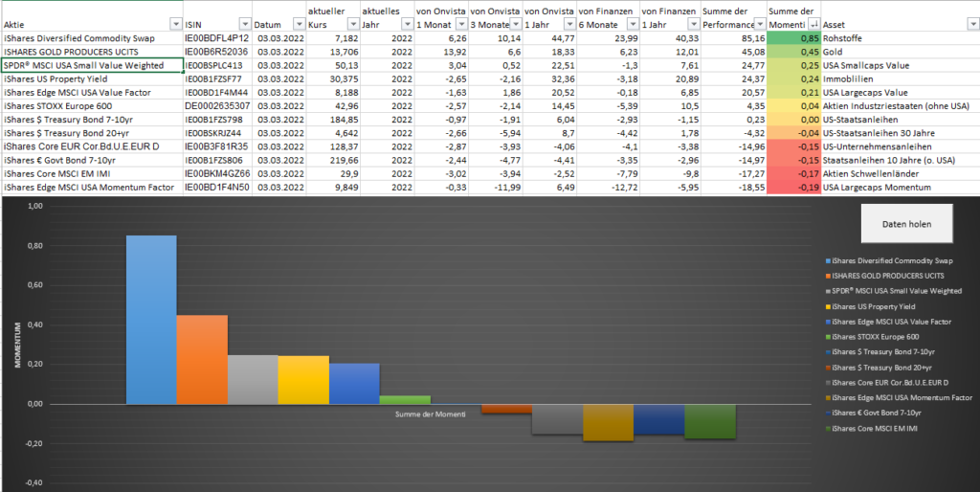Open the von Finanzen 6 Monate filter dropdown

click(633, 25)
